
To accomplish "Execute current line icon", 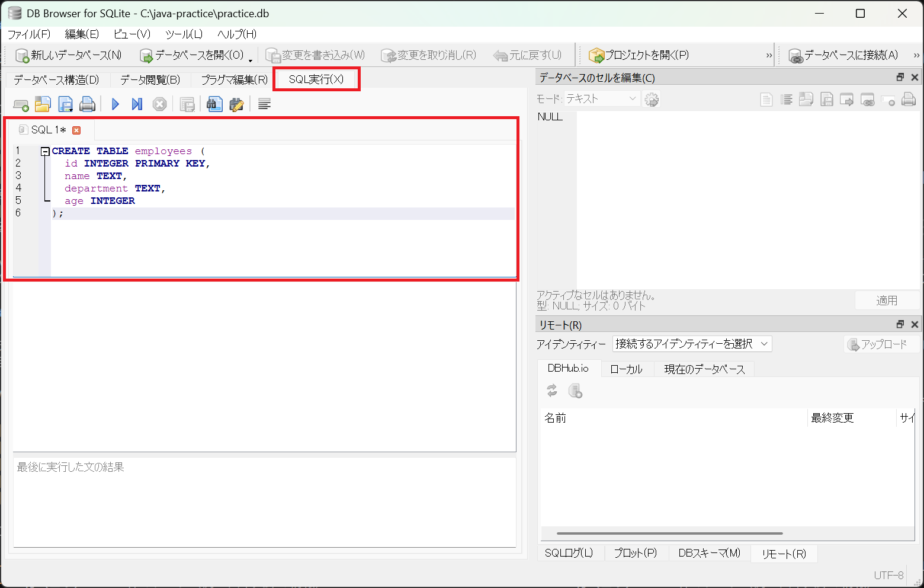I will [x=137, y=104].
